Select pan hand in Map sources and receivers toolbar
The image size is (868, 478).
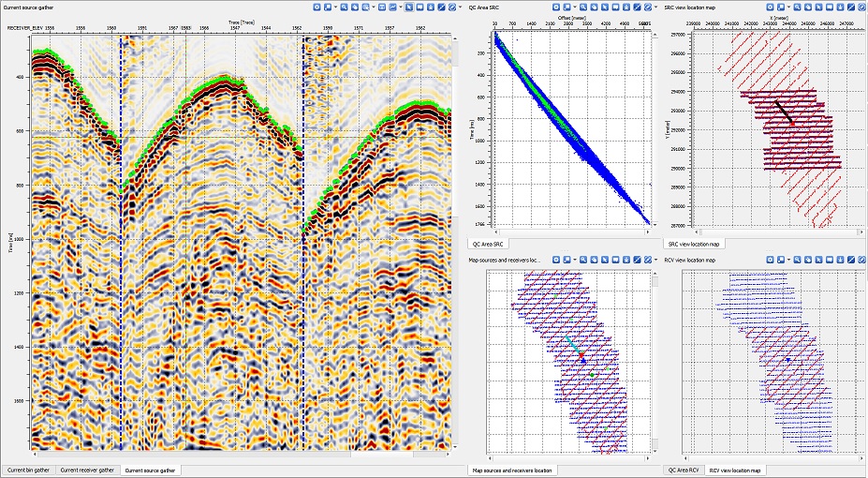pos(594,260)
